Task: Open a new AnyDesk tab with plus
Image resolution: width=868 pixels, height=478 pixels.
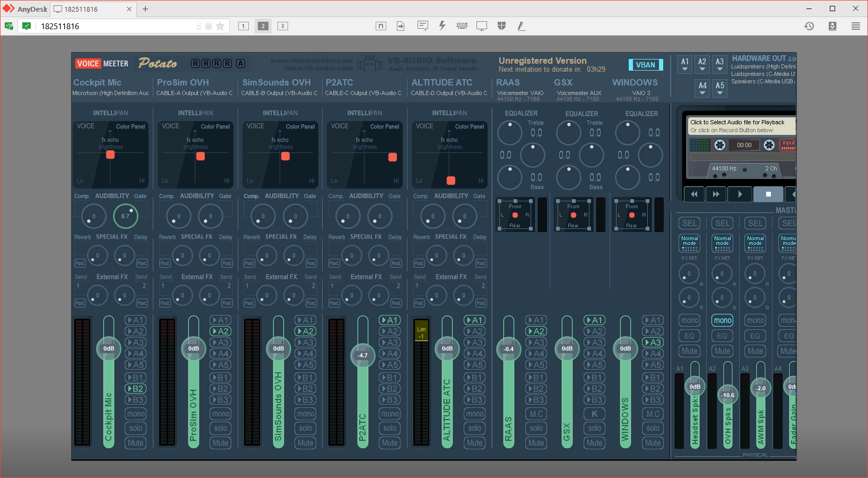Action: coord(145,9)
